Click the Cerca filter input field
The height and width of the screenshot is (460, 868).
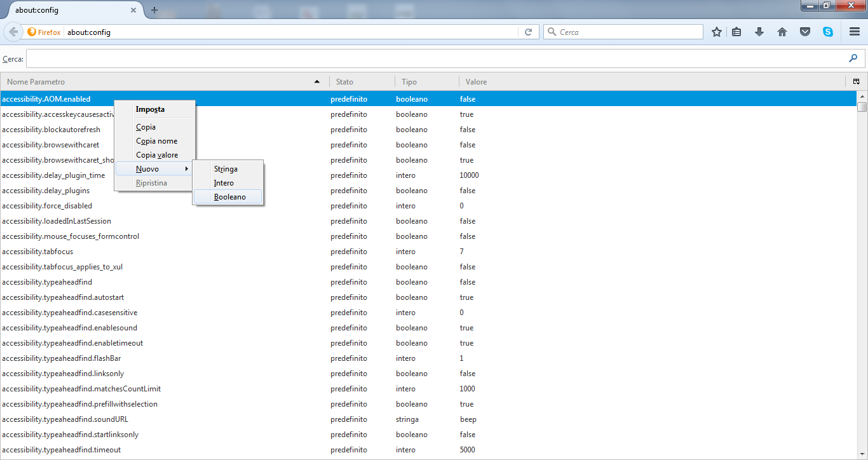pyautogui.click(x=445, y=58)
